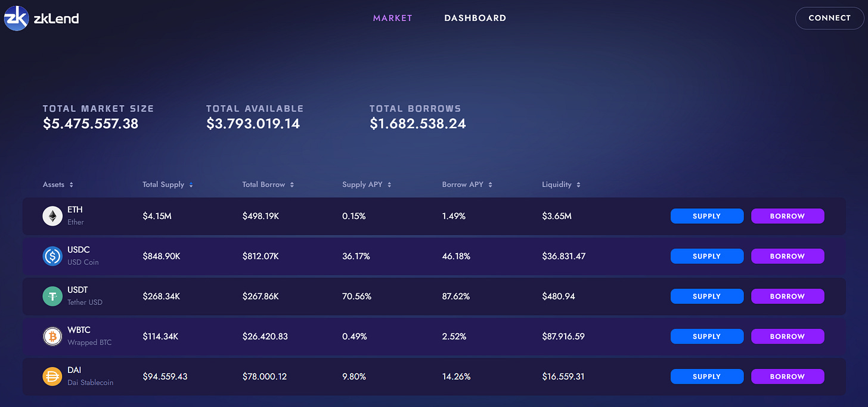The image size is (868, 407).
Task: Click the Wrapped BTC asset name
Action: point(89,342)
